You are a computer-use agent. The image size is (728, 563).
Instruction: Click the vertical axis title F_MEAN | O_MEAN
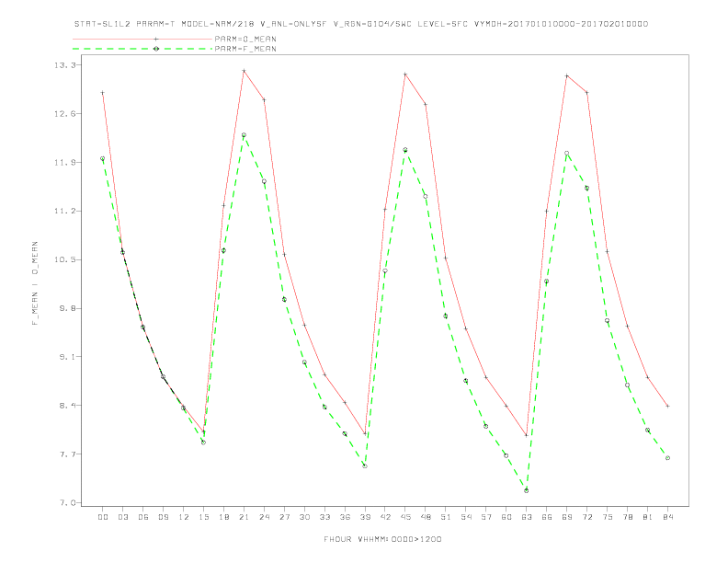pyautogui.click(x=35, y=283)
